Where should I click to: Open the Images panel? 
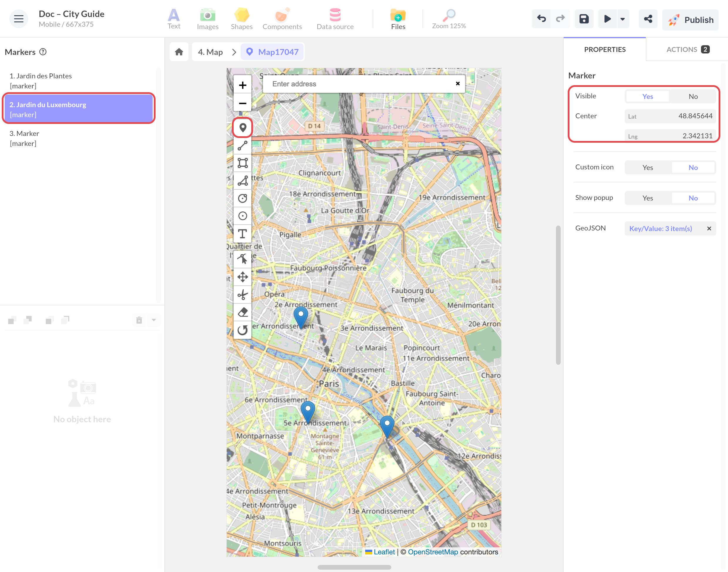point(208,19)
